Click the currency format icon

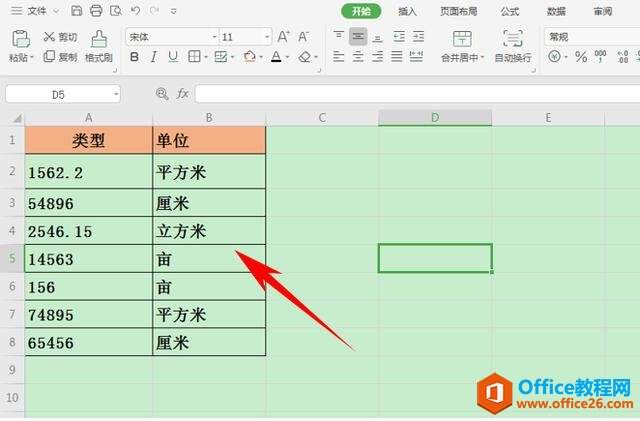554,56
